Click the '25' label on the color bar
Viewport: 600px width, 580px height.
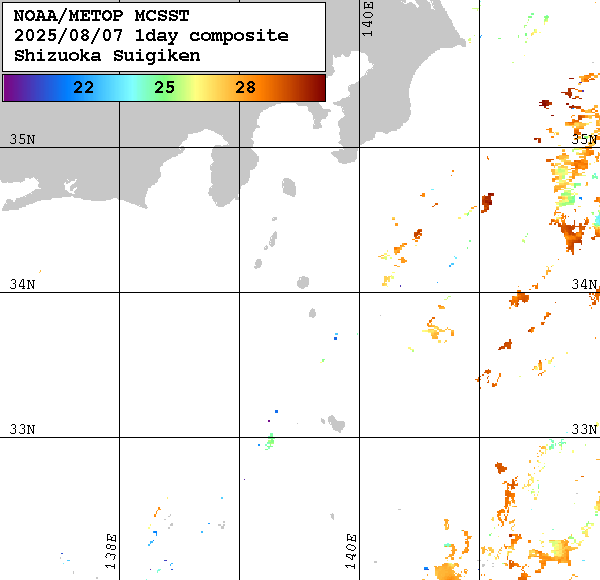point(165,88)
